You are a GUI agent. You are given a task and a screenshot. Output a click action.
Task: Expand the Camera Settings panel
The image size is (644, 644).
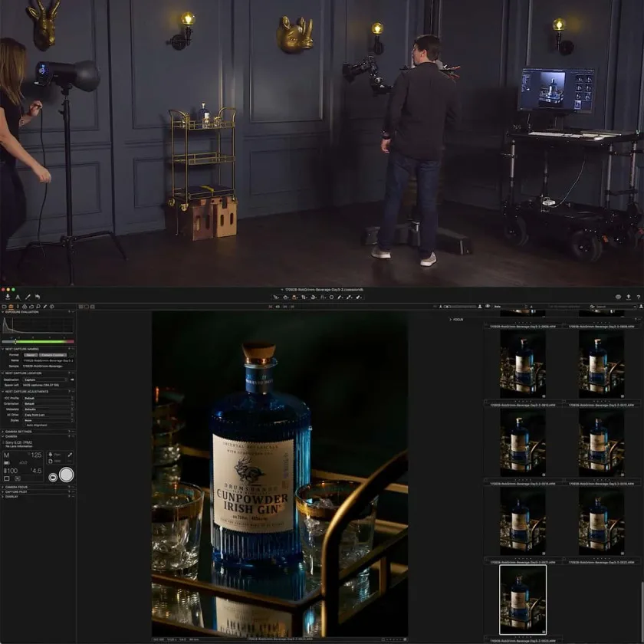2,432
